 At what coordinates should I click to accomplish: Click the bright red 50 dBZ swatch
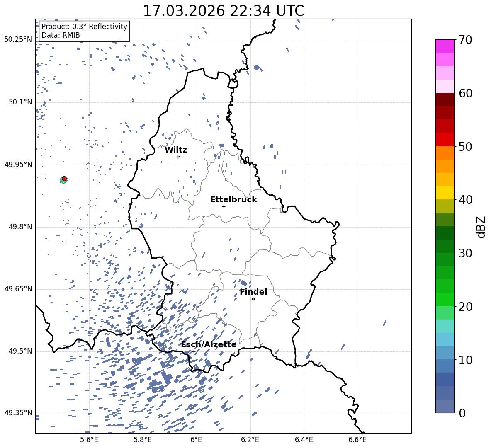pyautogui.click(x=445, y=140)
